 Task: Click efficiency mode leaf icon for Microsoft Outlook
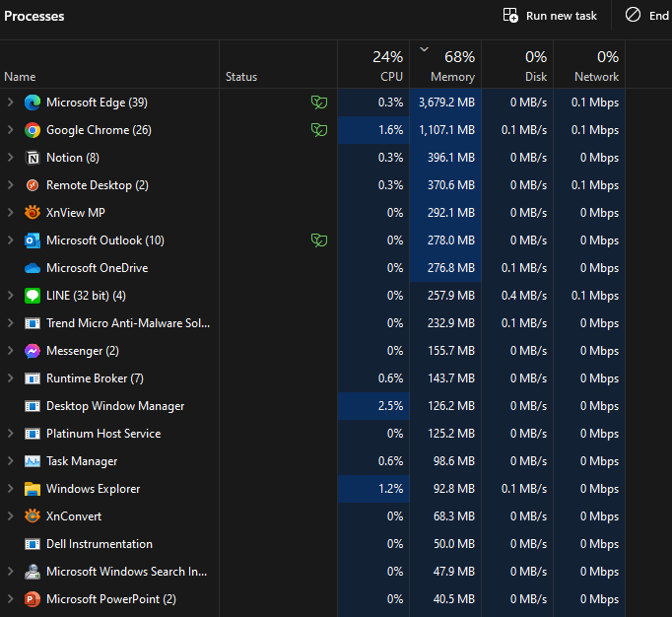pyautogui.click(x=319, y=240)
